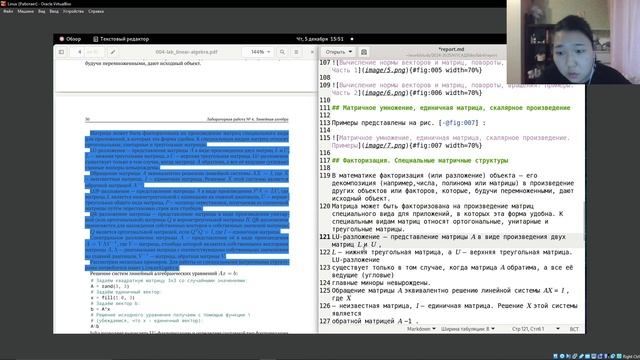Open the VirtualBox Машина menu
This screenshot has height=360, width=640.
pyautogui.click(x=25, y=11)
